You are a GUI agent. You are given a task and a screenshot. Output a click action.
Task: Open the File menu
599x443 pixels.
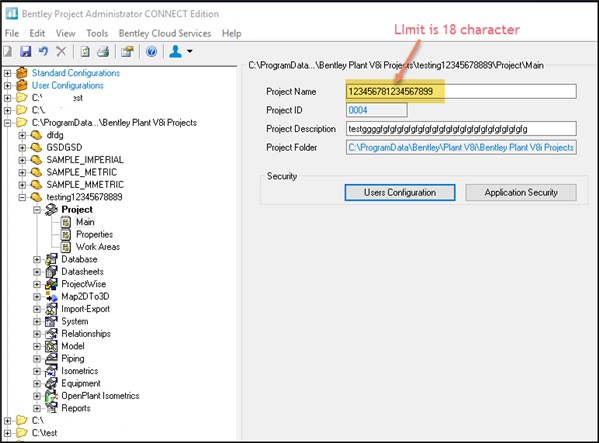(12, 34)
